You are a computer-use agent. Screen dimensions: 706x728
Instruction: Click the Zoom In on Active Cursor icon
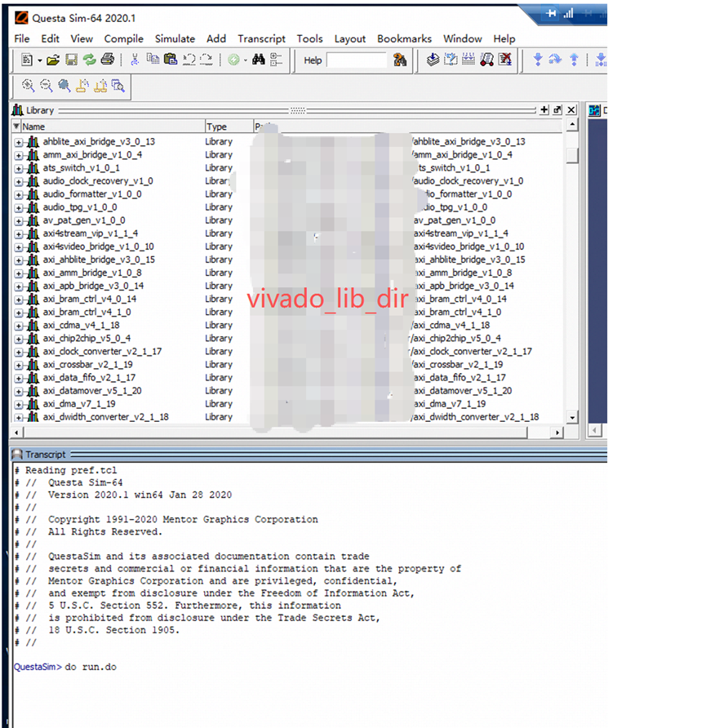82,86
